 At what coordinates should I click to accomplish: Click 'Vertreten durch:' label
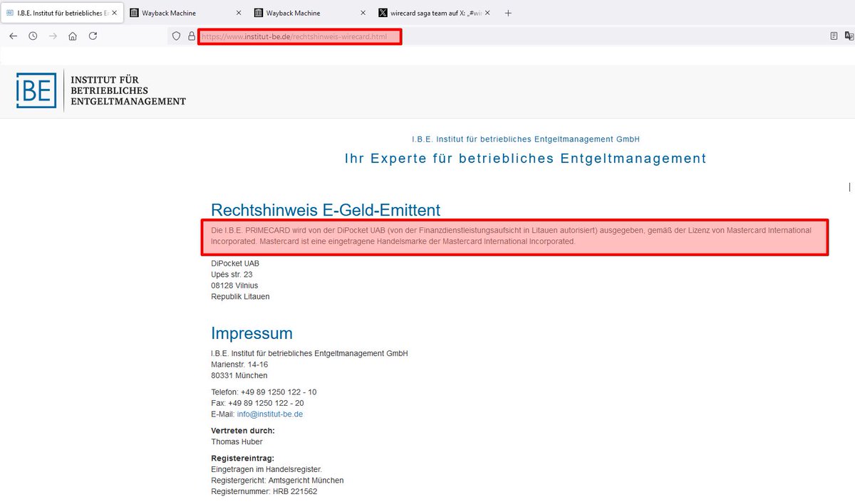pyautogui.click(x=243, y=431)
